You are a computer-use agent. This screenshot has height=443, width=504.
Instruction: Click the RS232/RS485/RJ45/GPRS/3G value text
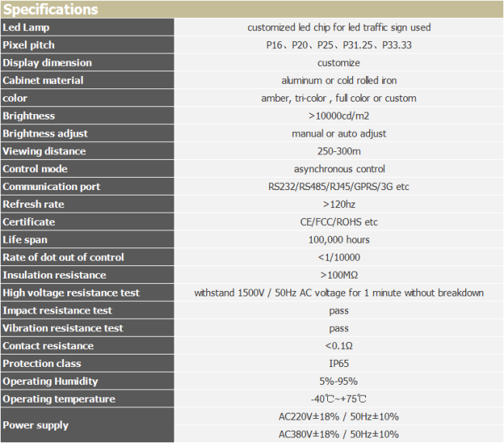pyautogui.click(x=339, y=187)
